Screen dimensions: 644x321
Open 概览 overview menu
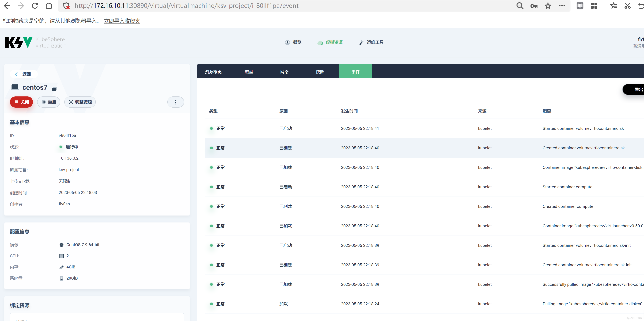point(293,42)
